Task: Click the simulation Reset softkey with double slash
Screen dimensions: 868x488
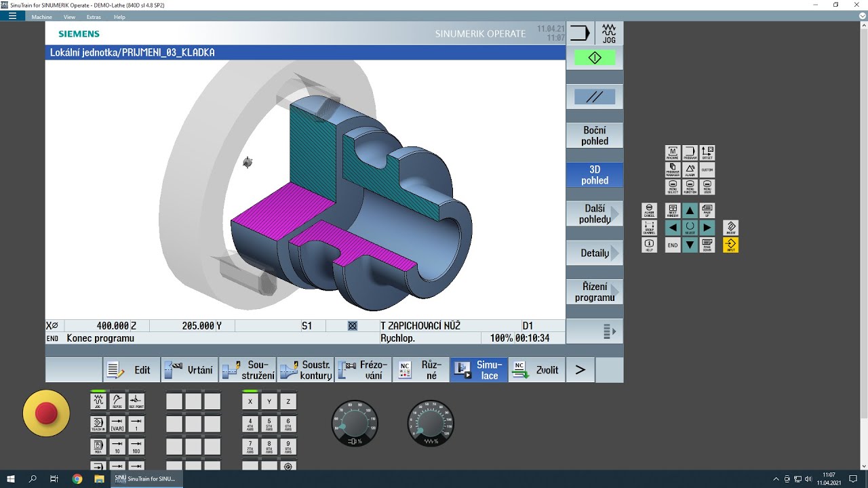Action: (595, 97)
